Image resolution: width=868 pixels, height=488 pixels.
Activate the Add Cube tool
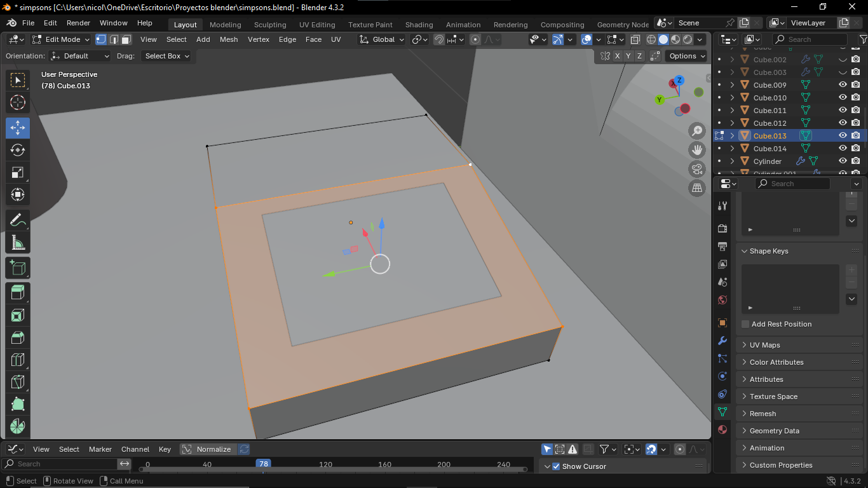tap(18, 268)
